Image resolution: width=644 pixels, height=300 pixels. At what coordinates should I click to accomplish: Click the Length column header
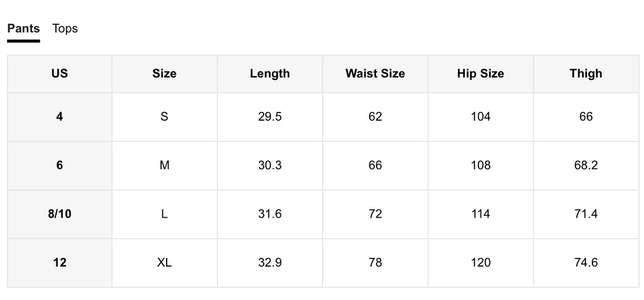(270, 74)
